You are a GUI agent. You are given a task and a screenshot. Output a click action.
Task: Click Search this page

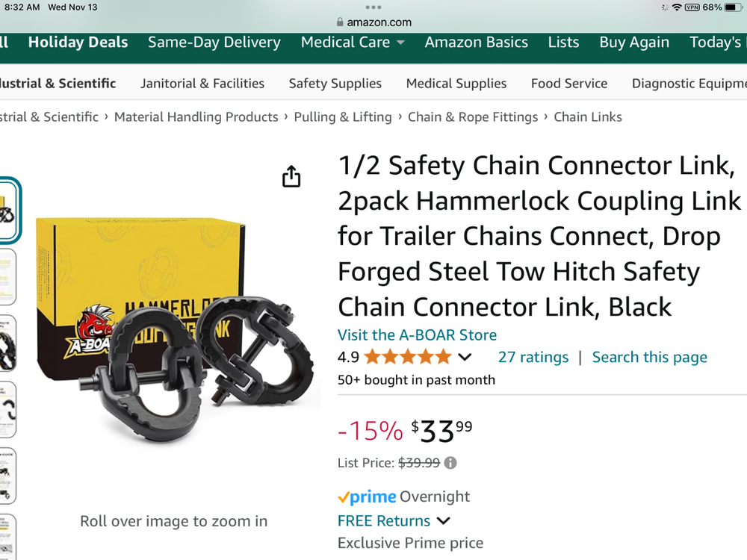(649, 357)
